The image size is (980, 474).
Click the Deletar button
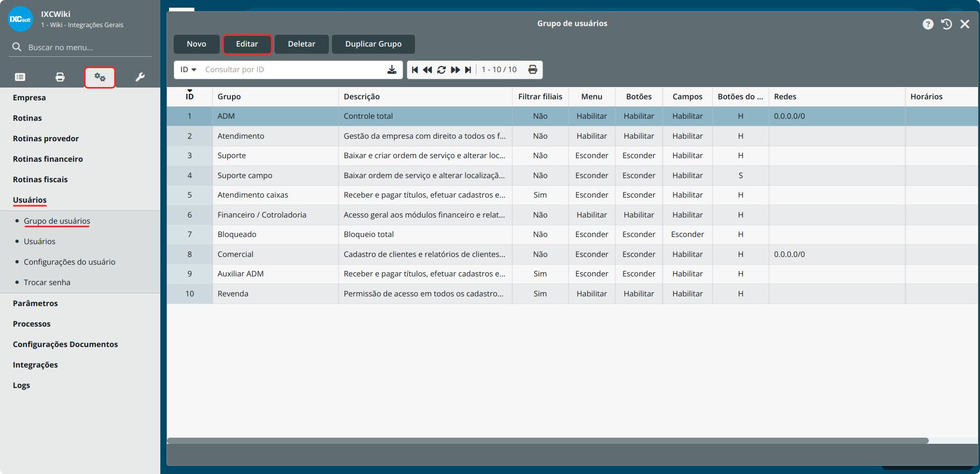click(x=302, y=44)
